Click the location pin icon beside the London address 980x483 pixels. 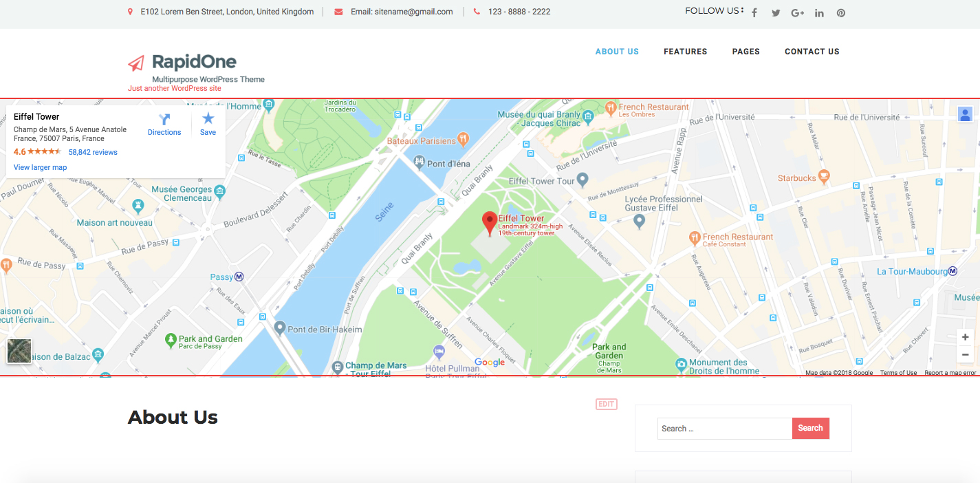click(x=130, y=12)
